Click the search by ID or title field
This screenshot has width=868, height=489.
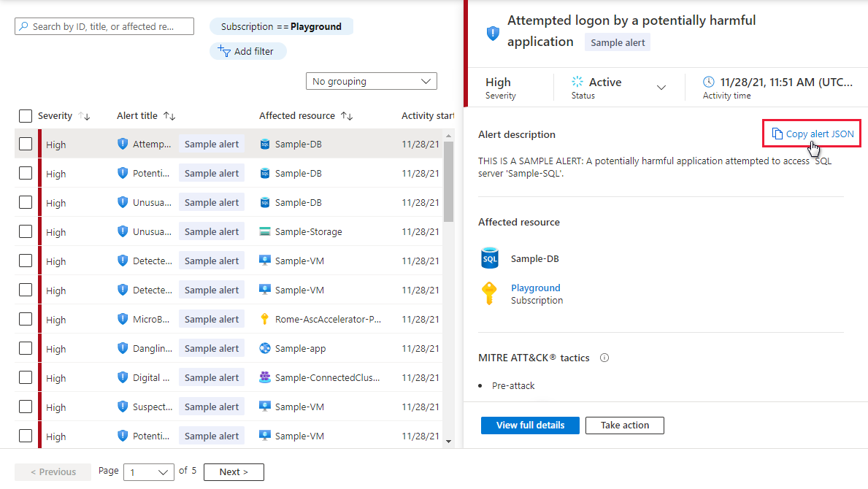[104, 27]
